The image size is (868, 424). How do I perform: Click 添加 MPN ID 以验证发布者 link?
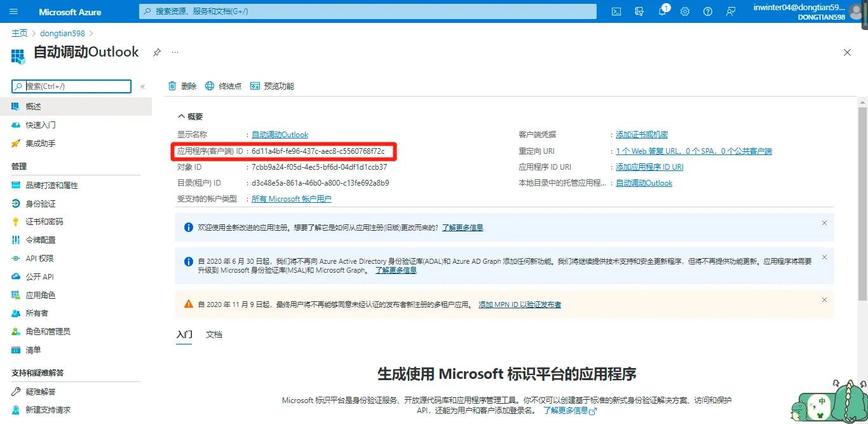pos(519,304)
